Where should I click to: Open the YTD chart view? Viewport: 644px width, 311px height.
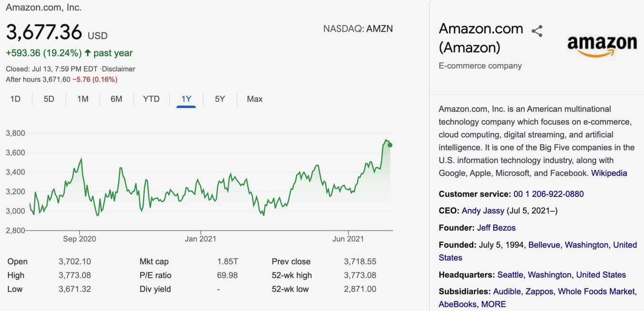coord(151,99)
